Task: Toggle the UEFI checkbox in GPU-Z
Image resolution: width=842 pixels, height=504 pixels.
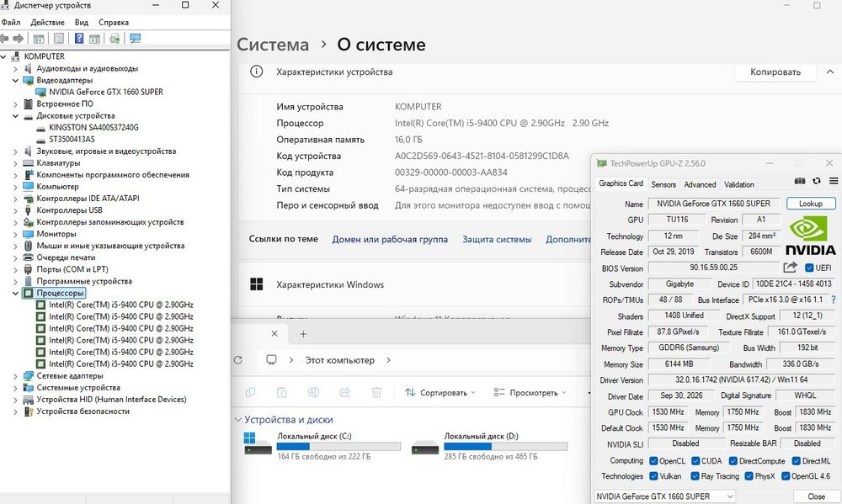Action: pos(809,268)
